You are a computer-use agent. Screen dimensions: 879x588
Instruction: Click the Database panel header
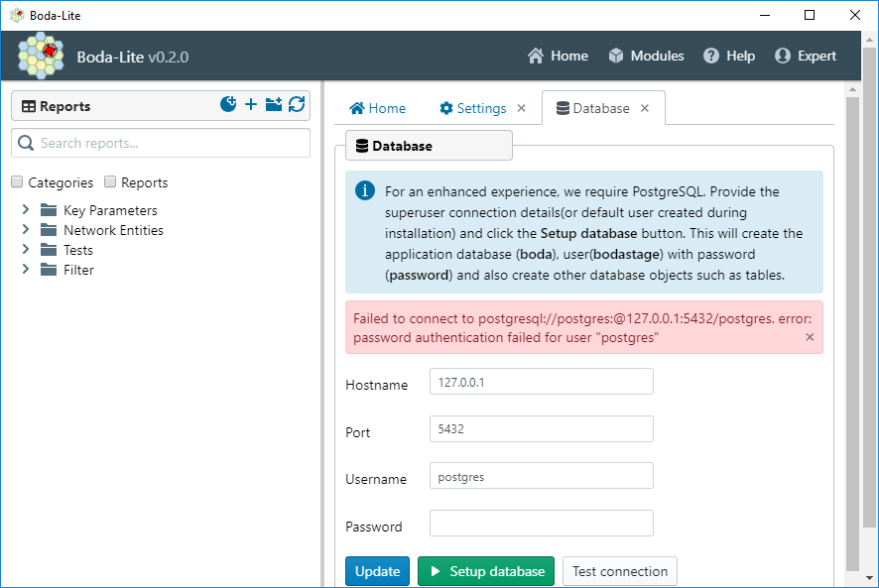(429, 146)
